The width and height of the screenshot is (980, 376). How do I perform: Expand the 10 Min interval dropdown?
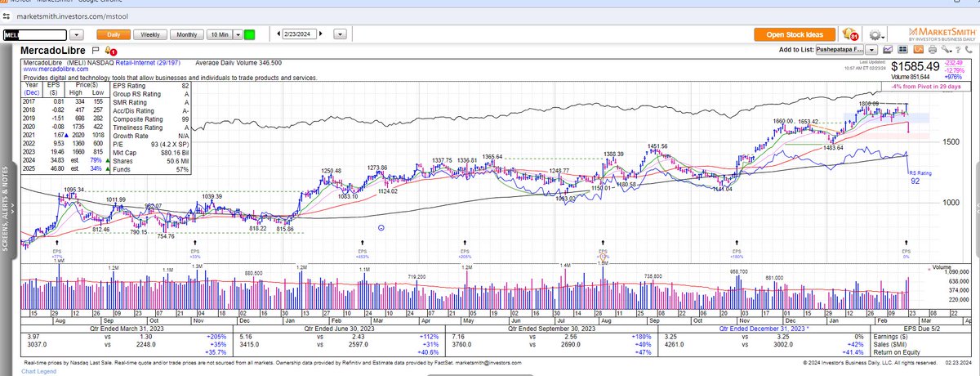[238, 34]
